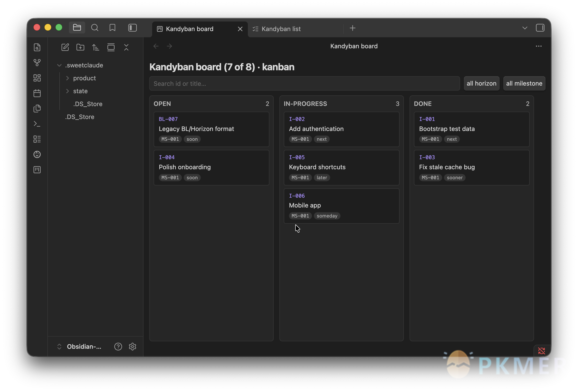Open the all horizon filter
Viewport: 578px width, 392px height.
click(482, 83)
